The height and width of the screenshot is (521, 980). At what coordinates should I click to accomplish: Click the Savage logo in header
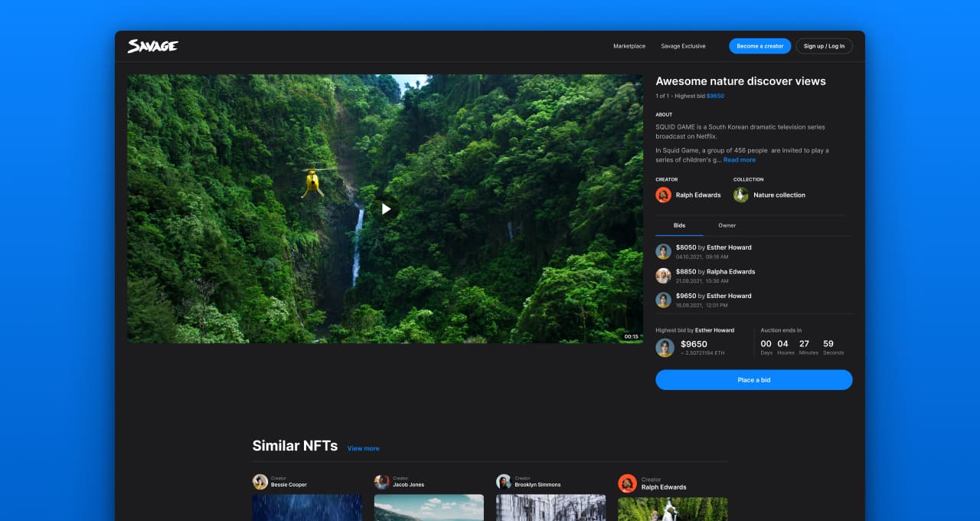[x=152, y=45]
